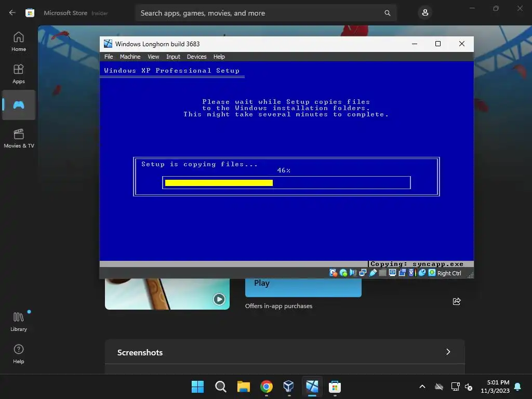This screenshot has width=532, height=399.
Task: Click the optical disk indicator in VM status bar
Action: pyautogui.click(x=343, y=273)
